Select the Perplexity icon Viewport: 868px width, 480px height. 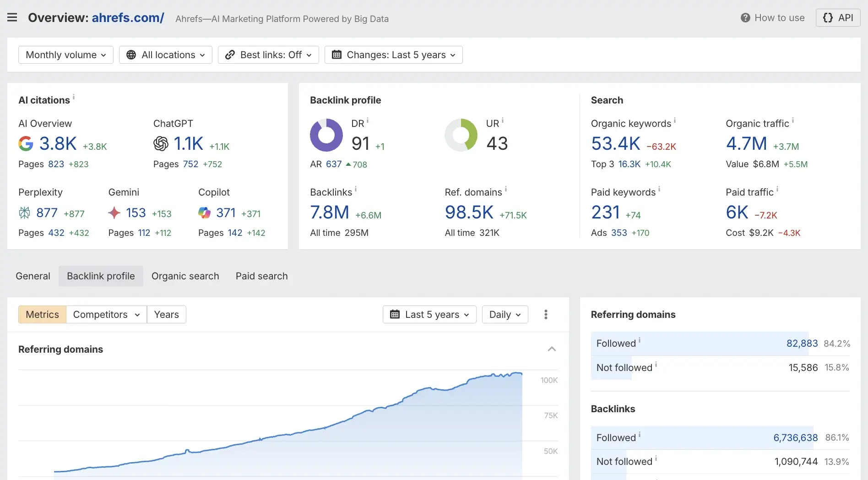(x=25, y=212)
